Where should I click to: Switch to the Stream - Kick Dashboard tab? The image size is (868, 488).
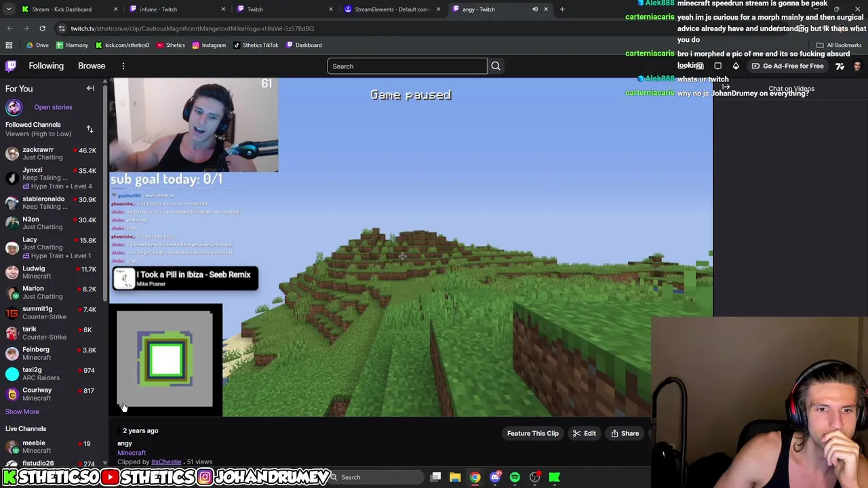point(70,9)
